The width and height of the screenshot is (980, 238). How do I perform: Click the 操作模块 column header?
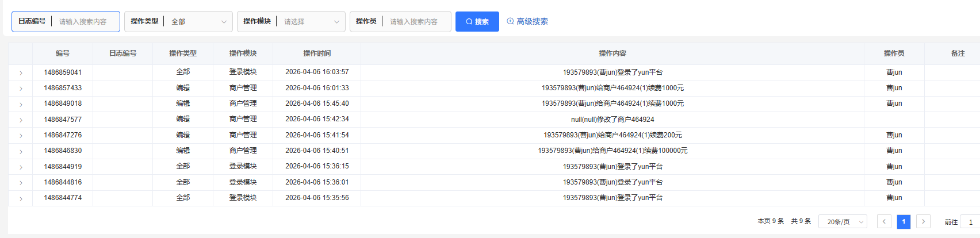(243, 53)
